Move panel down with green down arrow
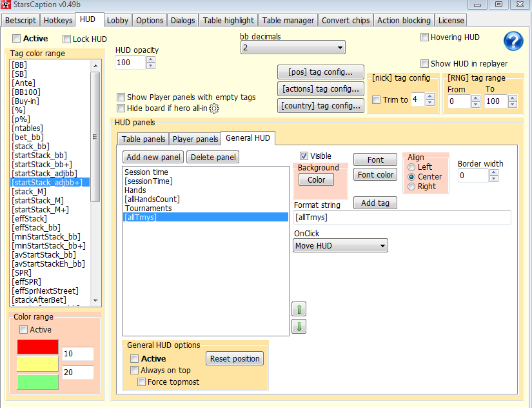532x408 pixels. pyautogui.click(x=299, y=327)
